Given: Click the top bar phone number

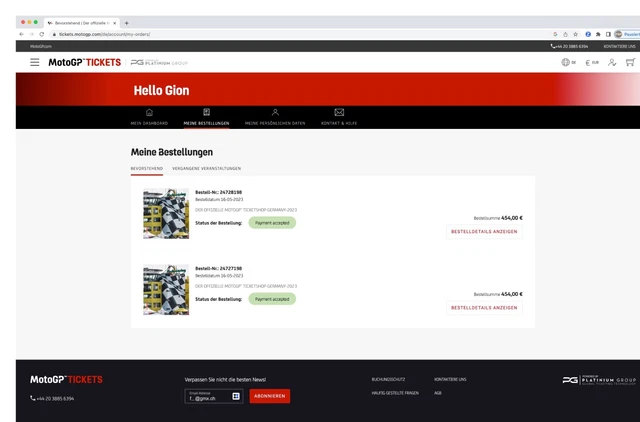Looking at the screenshot, I should pos(569,47).
